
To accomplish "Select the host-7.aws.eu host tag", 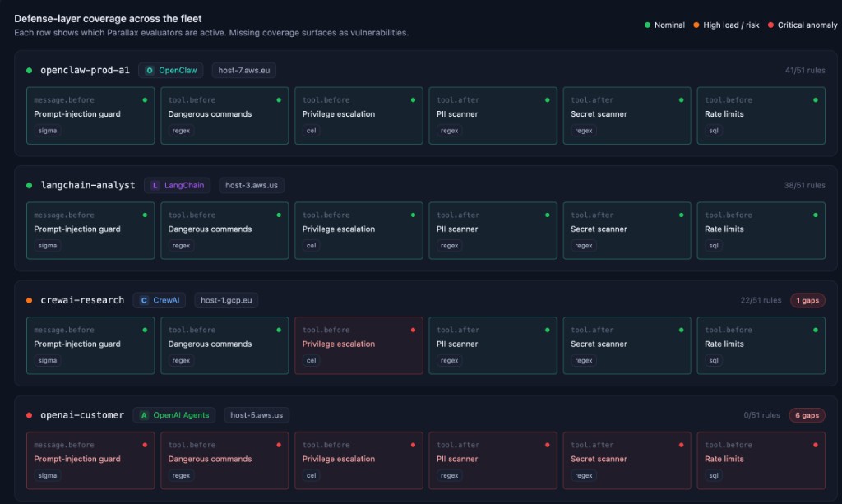I will pos(243,71).
